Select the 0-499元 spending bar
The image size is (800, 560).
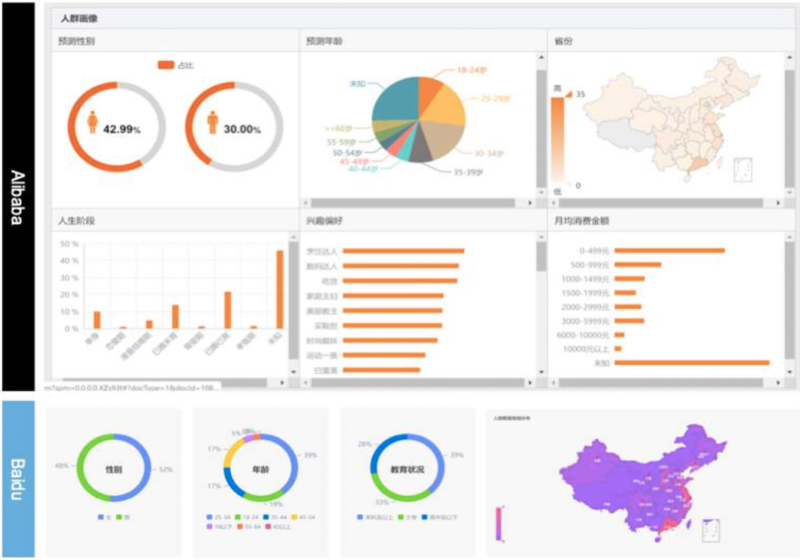pos(668,251)
